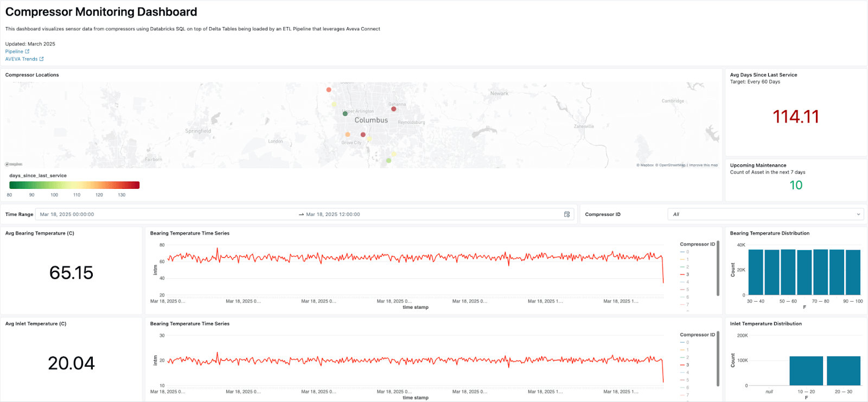Click the OpenStreetMap attribution link
Image resolution: width=868 pixels, height=402 pixels.
click(672, 165)
